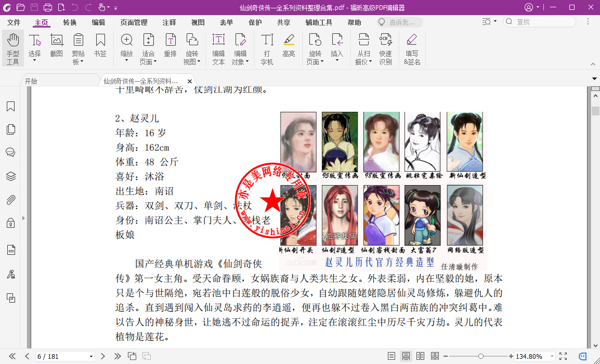The width and height of the screenshot is (600, 364).
Task: Click the zoom slider handle
Action: (481, 356)
